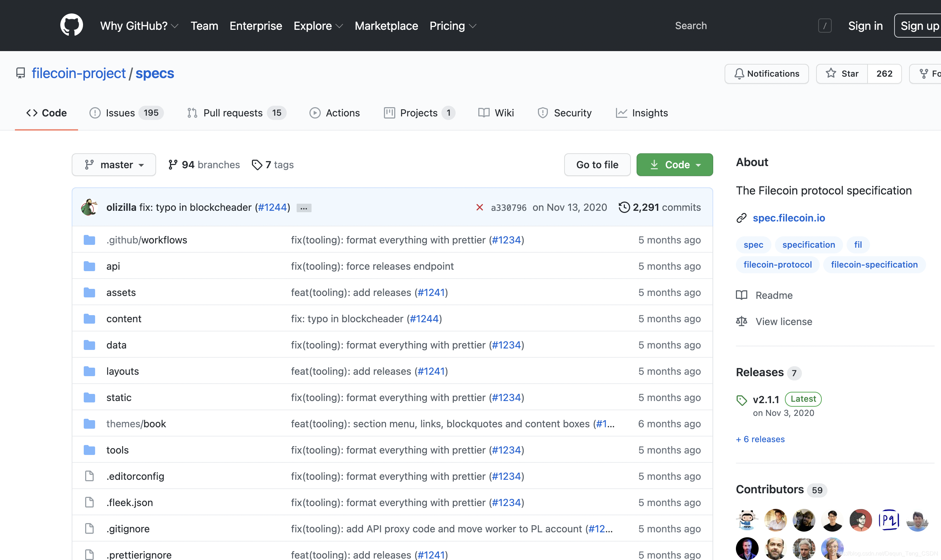Image resolution: width=941 pixels, height=560 pixels.
Task: Open the Why GitHub? dropdown
Action: point(139,26)
